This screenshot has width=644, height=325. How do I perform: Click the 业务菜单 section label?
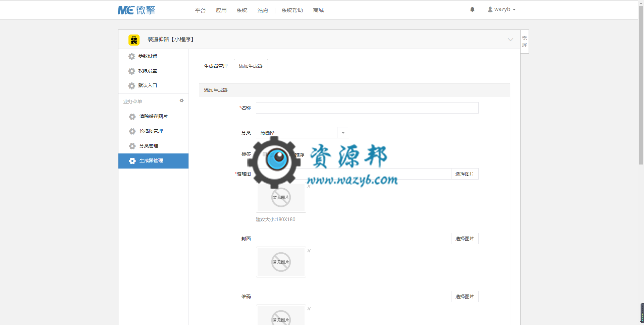pyautogui.click(x=132, y=102)
